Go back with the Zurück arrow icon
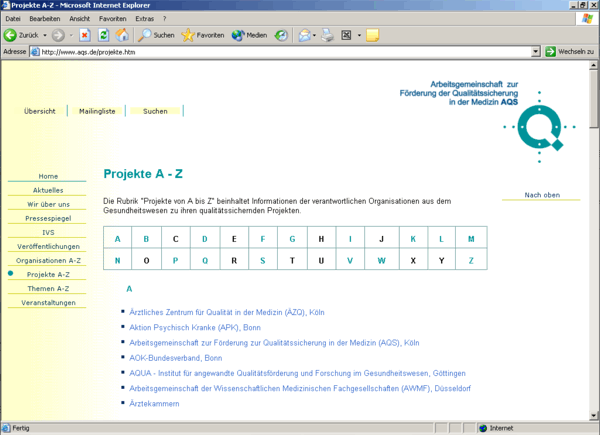Screen dimensions: 600x435 click(x=10, y=35)
